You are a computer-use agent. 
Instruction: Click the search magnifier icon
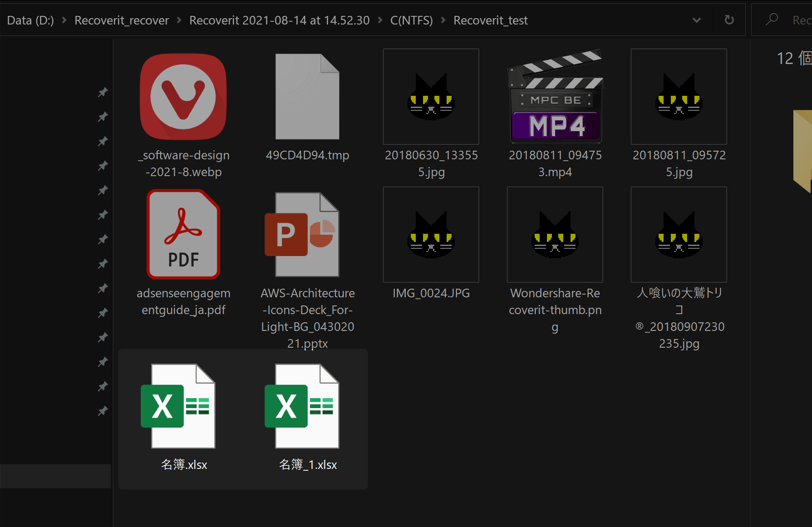click(x=772, y=20)
